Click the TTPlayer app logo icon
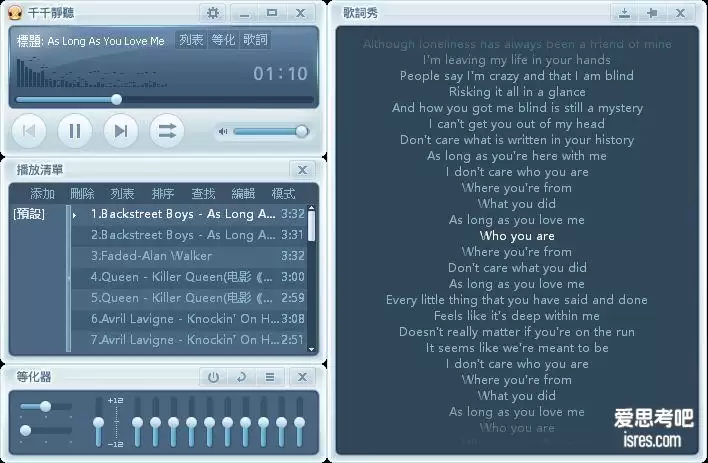708x463 pixels. point(15,13)
